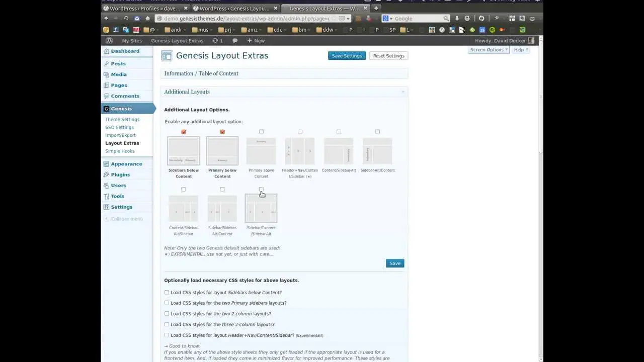Click the Primary above Content layout thumbnail

click(x=261, y=151)
